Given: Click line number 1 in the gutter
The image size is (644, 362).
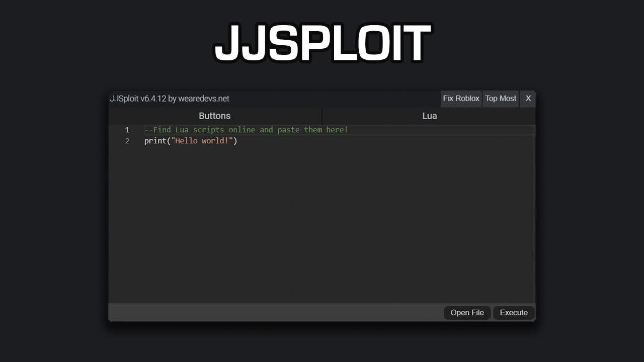Looking at the screenshot, I should tap(127, 130).
